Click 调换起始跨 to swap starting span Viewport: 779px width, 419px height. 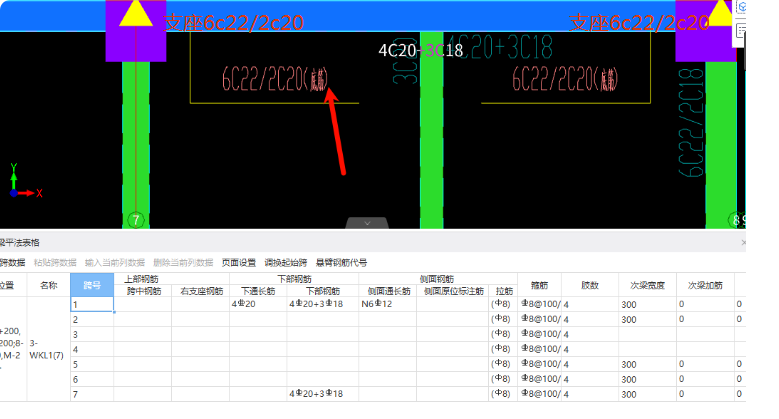tap(286, 262)
